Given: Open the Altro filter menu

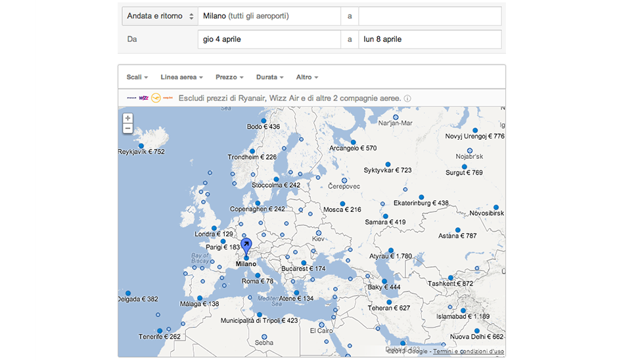Looking at the screenshot, I should coord(307,77).
